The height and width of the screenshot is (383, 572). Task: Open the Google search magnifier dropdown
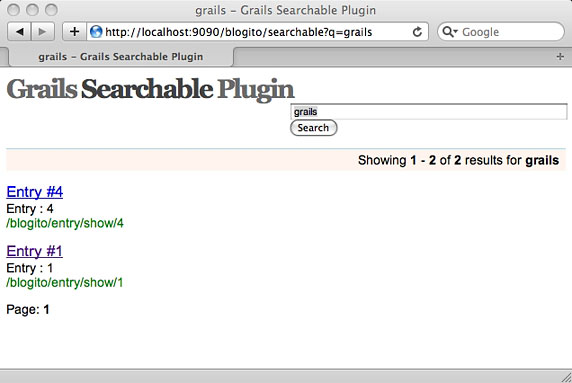tap(449, 32)
